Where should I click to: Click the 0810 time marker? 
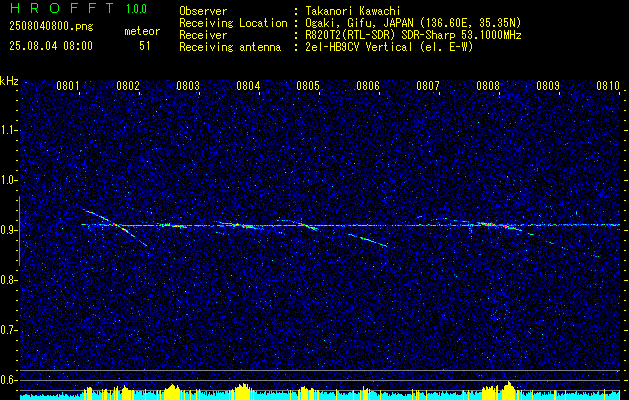(x=608, y=86)
